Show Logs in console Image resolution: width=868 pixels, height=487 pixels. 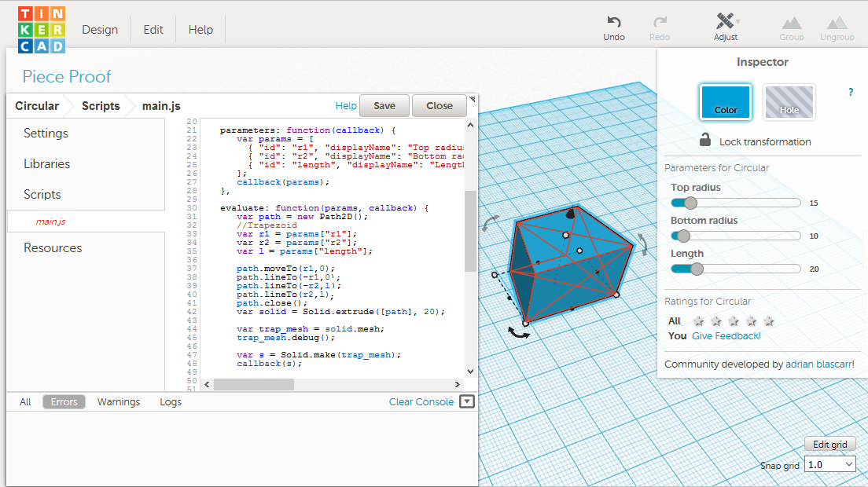point(171,402)
